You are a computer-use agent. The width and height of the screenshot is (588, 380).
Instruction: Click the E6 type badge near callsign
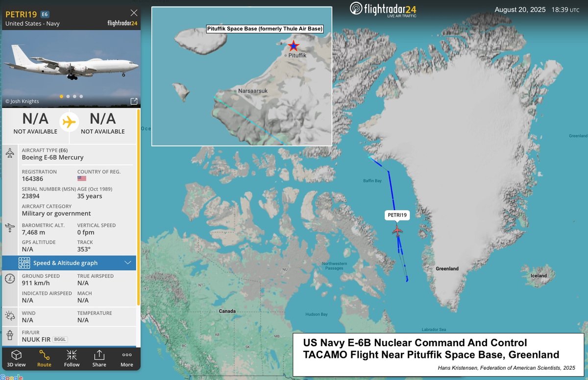pos(45,14)
